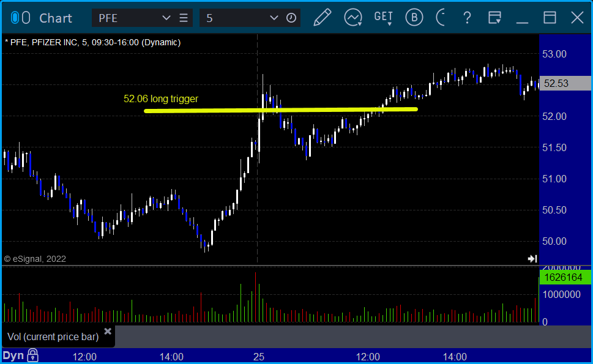Expand the interval dropdown arrow
The height and width of the screenshot is (364, 593).
pos(274,18)
